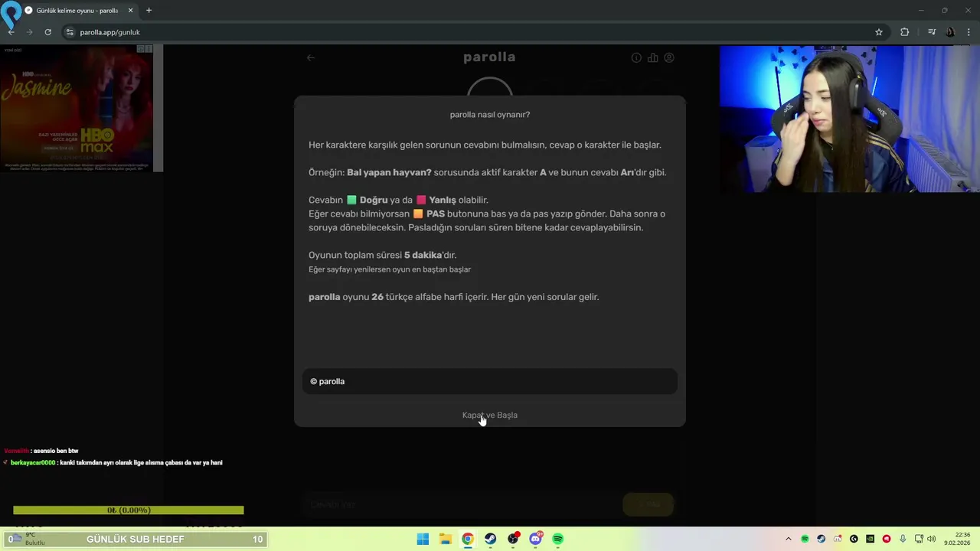Open File Explorer from the taskbar
This screenshot has width=980, height=551.
445,540
